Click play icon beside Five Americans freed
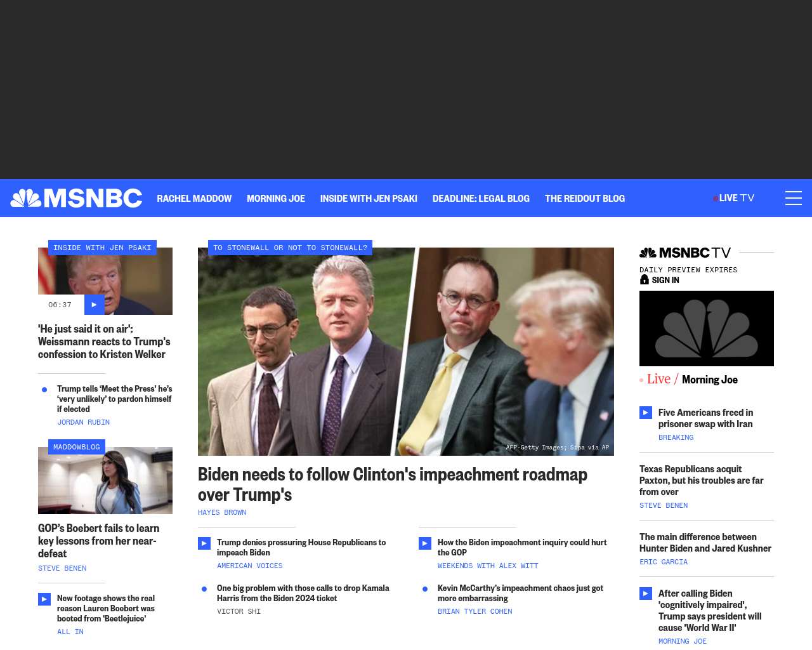 pos(646,413)
